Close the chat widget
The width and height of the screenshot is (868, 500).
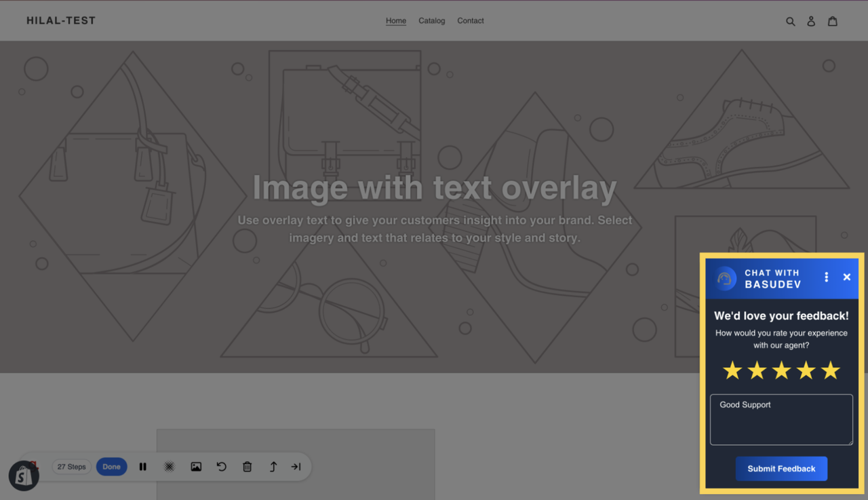pos(847,277)
